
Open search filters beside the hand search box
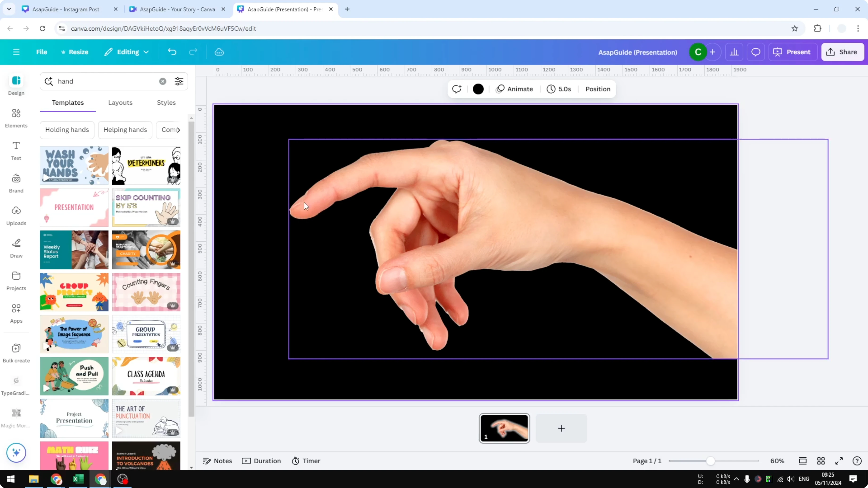[179, 81]
